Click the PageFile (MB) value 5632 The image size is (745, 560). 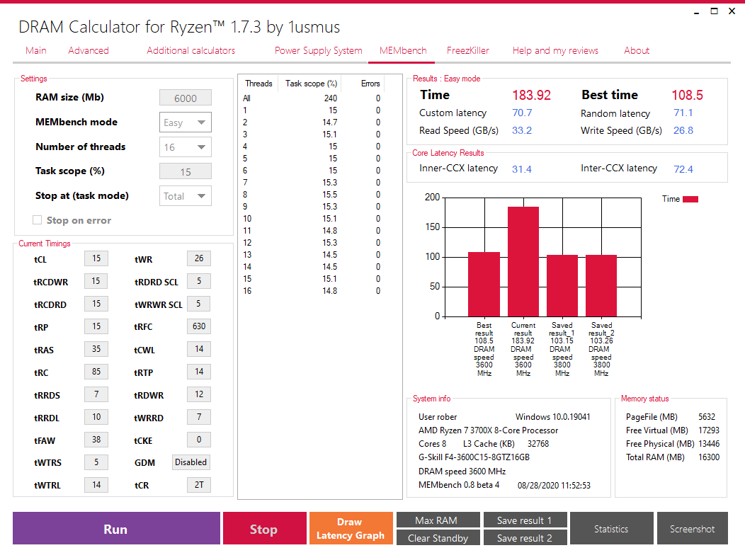coord(707,416)
